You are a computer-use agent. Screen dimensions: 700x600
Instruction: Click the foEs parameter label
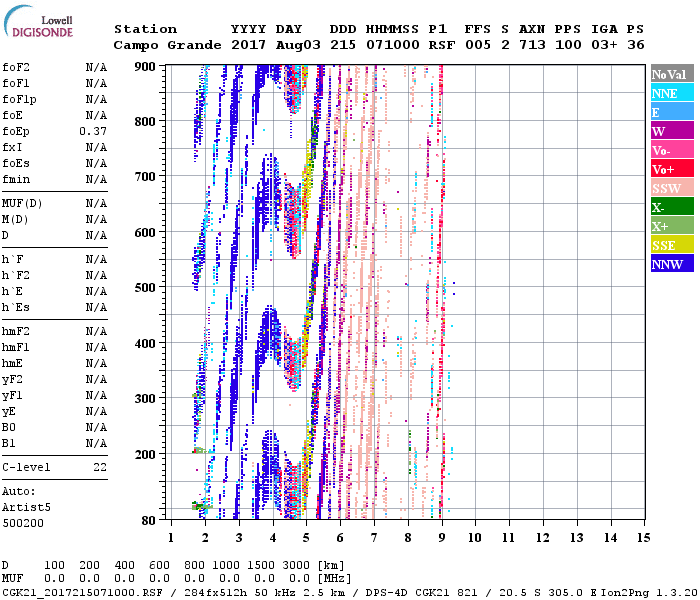point(16,163)
